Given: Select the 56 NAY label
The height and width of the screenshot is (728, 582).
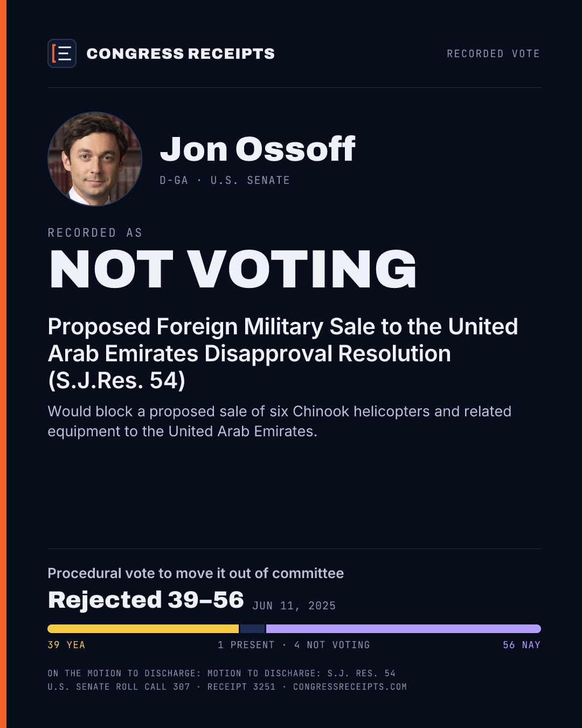Looking at the screenshot, I should 522,645.
